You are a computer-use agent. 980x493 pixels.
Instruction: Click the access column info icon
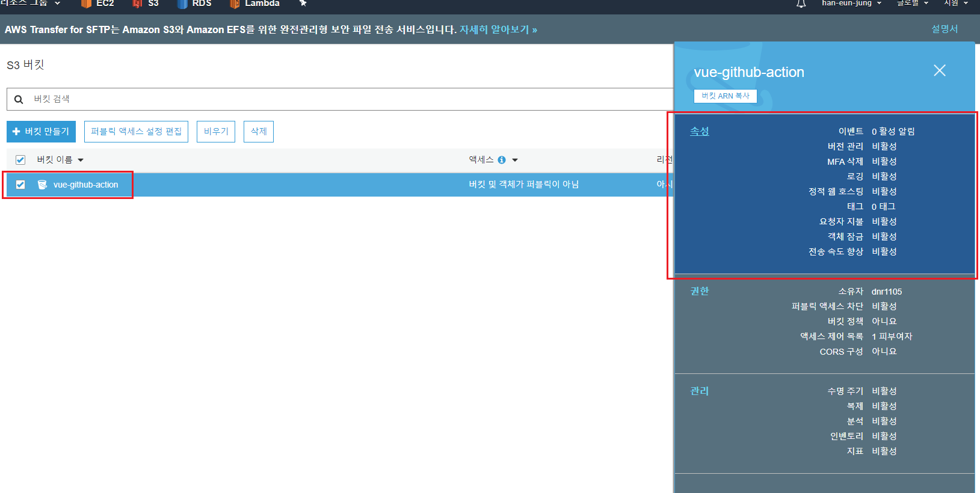(502, 160)
